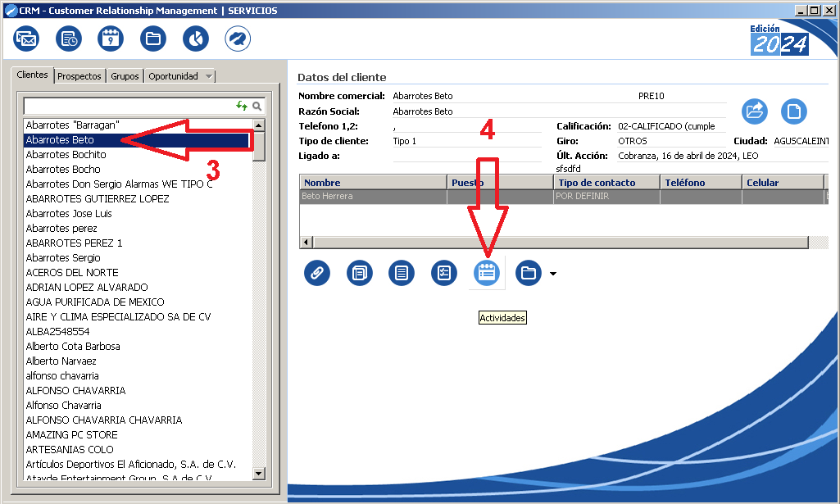The image size is (840, 504).
Task: Click the handshake icon in top toolbar
Action: click(238, 39)
